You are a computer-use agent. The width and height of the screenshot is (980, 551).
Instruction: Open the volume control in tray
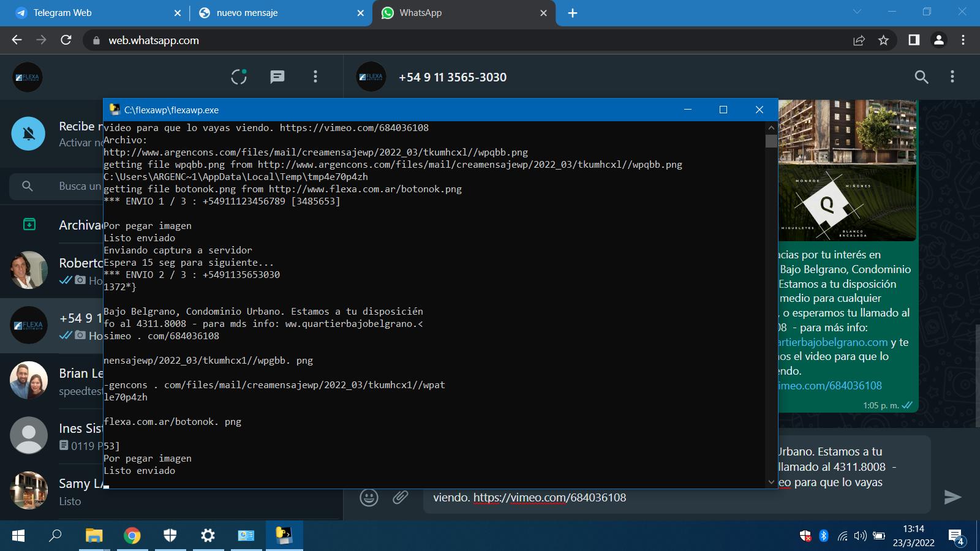tap(860, 536)
